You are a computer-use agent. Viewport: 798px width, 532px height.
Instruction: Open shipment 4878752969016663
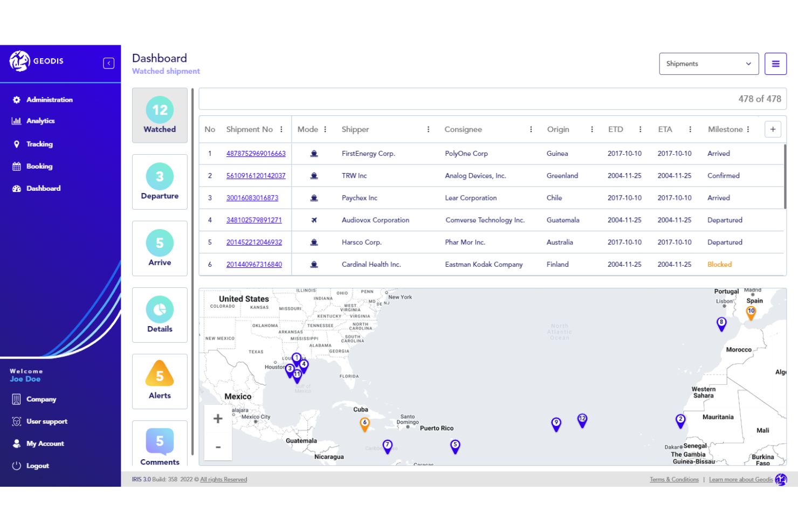coord(256,154)
